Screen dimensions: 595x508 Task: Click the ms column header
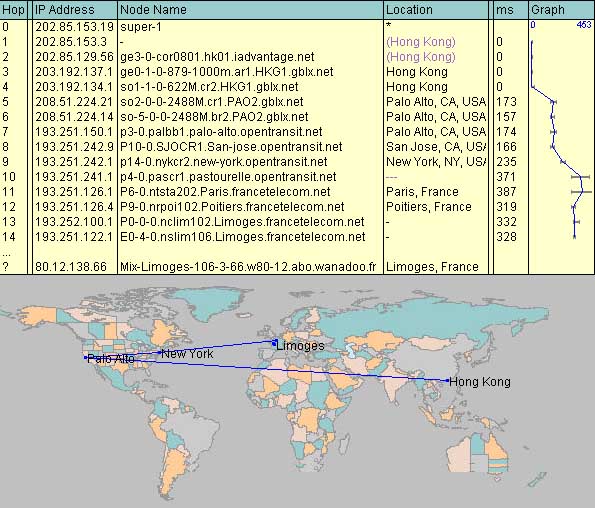pos(510,10)
